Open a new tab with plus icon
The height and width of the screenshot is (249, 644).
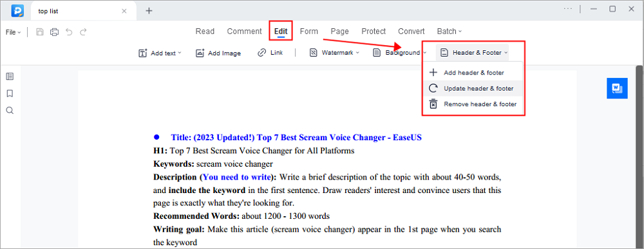pos(149,11)
